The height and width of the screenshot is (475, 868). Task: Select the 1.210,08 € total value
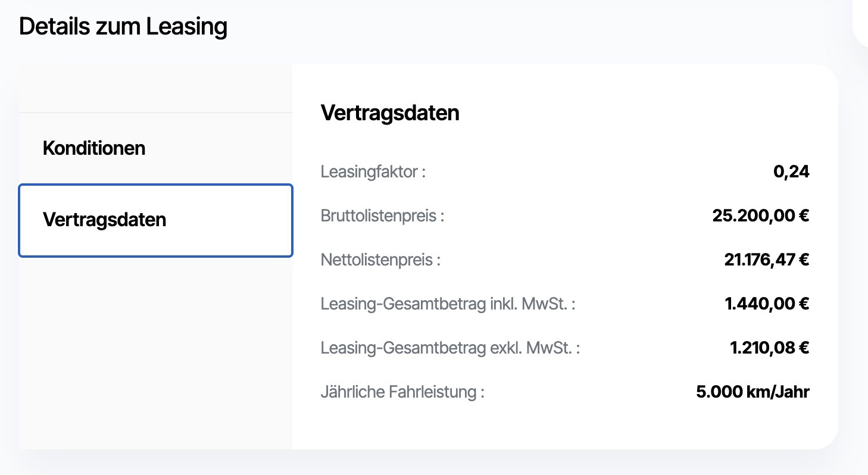(769, 348)
